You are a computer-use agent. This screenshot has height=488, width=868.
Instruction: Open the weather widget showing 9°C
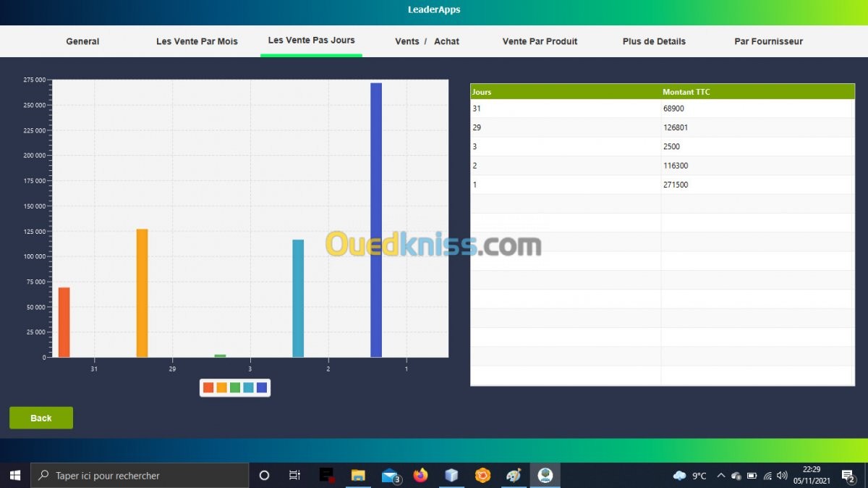(x=689, y=476)
